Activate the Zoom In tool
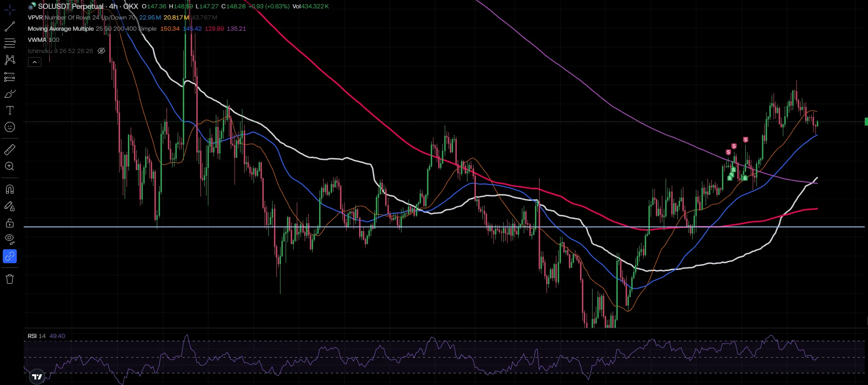Viewport: 868px width, 385px height. pyautogui.click(x=10, y=166)
